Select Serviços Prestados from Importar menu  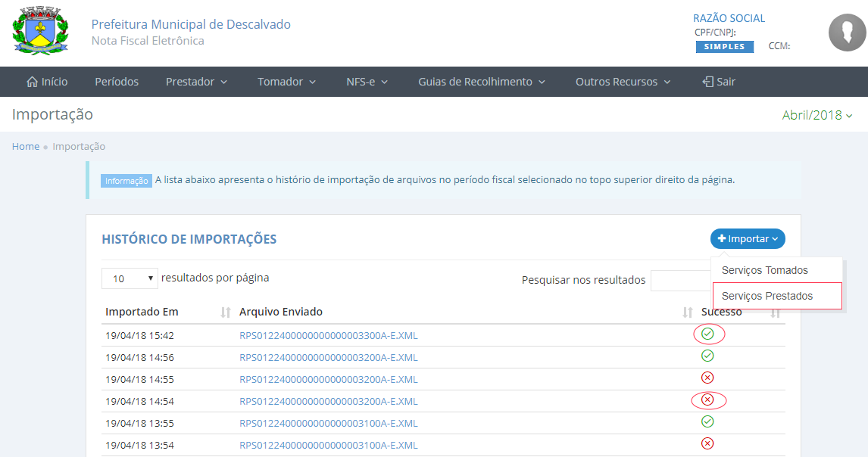767,296
